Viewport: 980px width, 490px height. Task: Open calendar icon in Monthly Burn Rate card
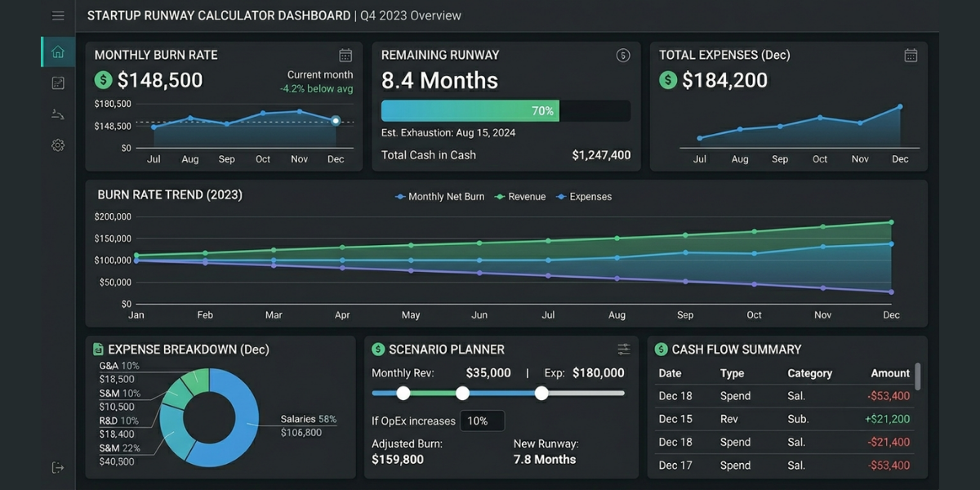[x=345, y=56]
